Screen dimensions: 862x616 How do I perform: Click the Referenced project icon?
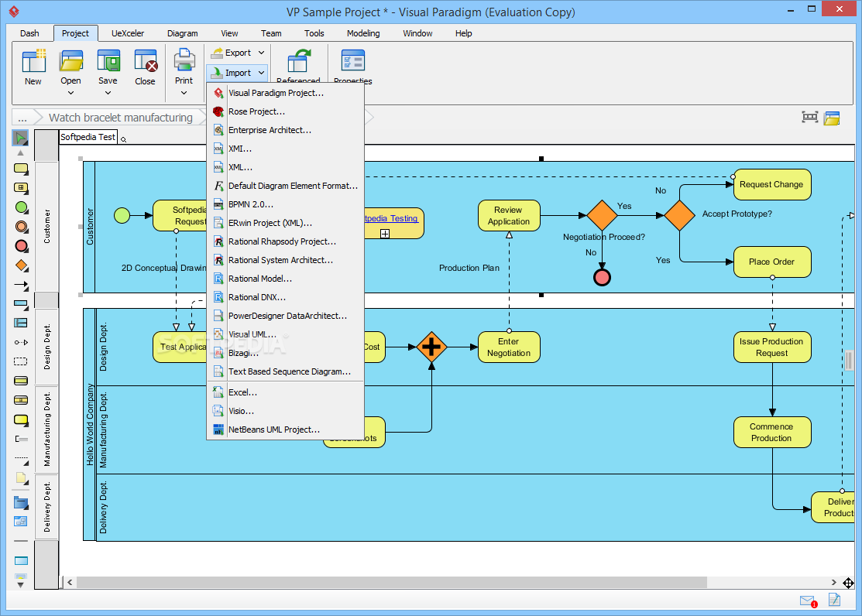click(x=298, y=60)
